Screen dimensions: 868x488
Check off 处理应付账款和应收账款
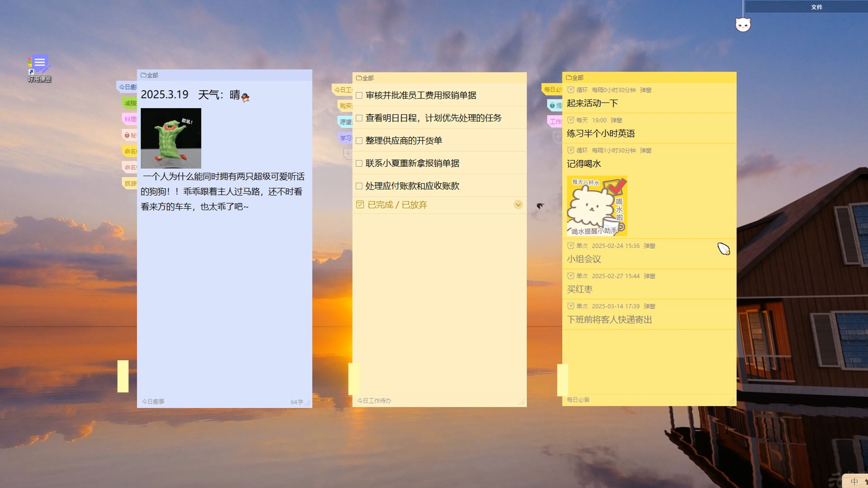point(359,186)
